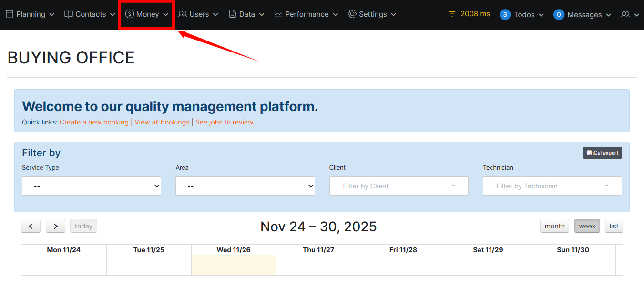The height and width of the screenshot is (299, 644).
Task: Follow the Create a new booking link
Action: (x=94, y=122)
